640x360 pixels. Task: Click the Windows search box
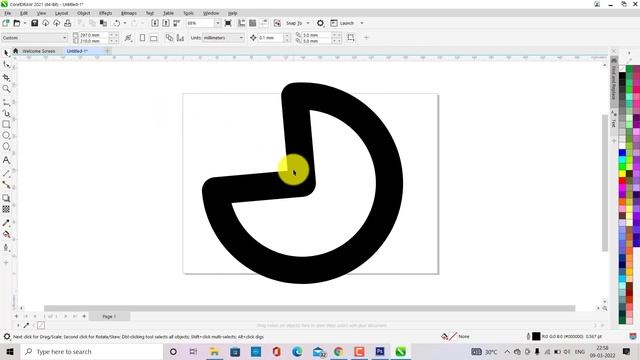[91, 351]
